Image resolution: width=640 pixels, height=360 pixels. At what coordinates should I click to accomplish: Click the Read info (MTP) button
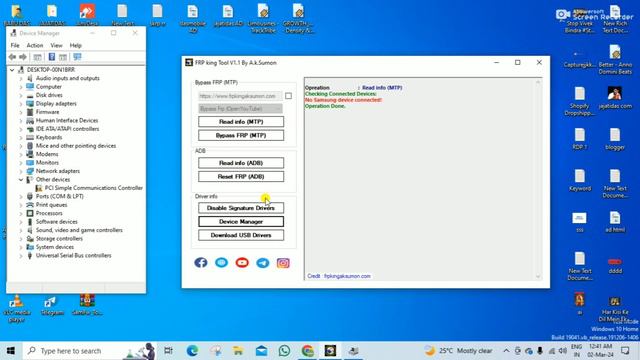tap(241, 122)
